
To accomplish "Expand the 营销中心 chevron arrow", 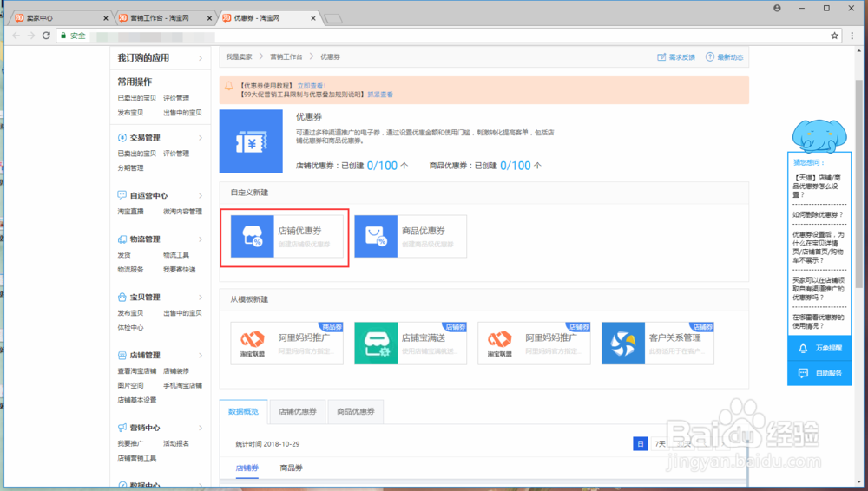I will click(x=201, y=428).
